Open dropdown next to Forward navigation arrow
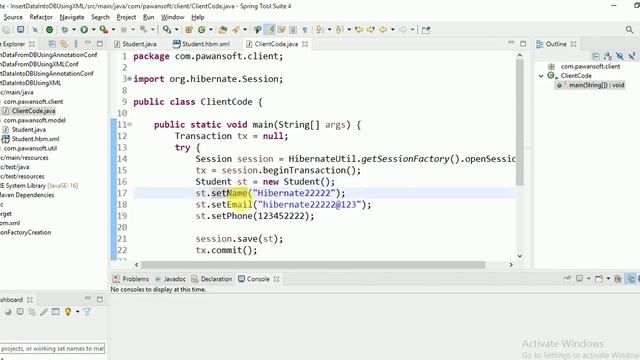Screen dimensions: 640x360 (x=412, y=29)
